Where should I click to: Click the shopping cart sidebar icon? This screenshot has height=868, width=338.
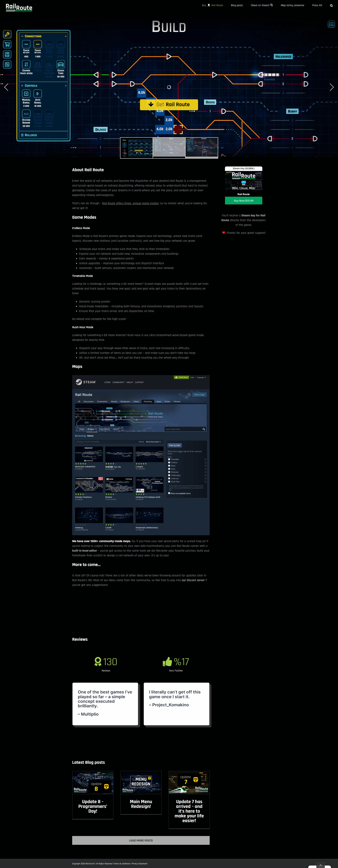click(x=7, y=44)
